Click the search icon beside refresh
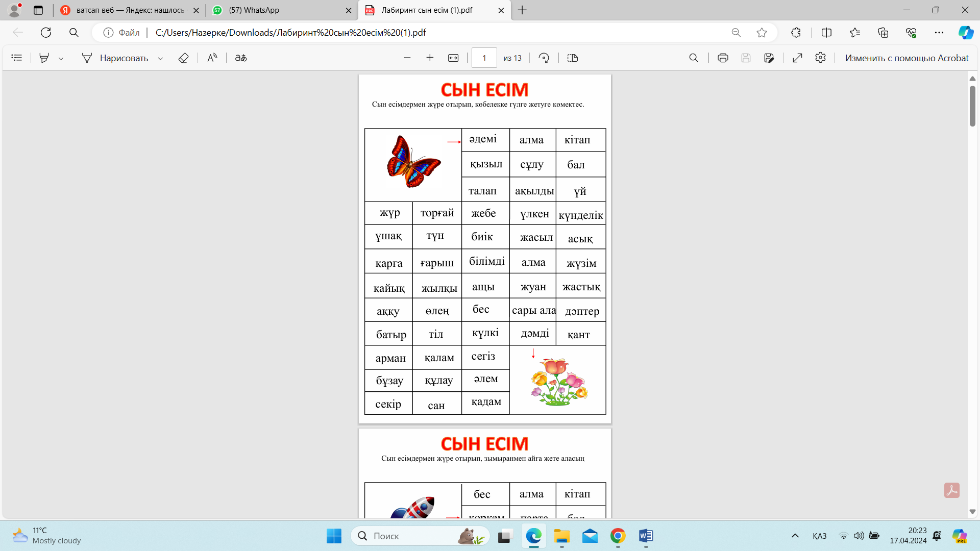The width and height of the screenshot is (980, 551). click(74, 33)
